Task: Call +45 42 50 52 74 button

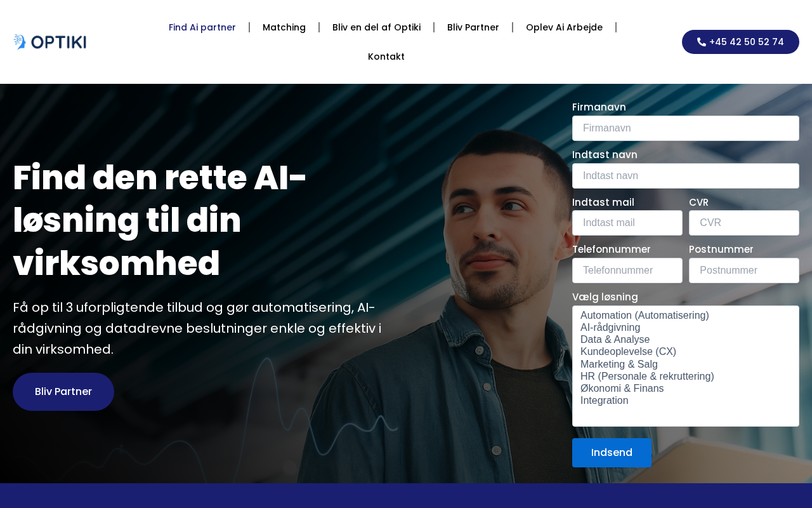Action: click(740, 42)
